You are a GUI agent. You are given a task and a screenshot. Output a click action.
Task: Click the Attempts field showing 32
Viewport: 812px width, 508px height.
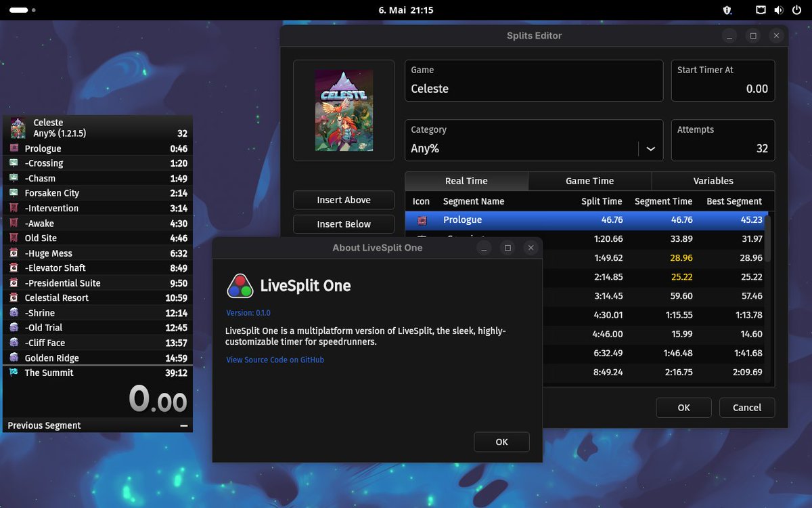pyautogui.click(x=723, y=140)
